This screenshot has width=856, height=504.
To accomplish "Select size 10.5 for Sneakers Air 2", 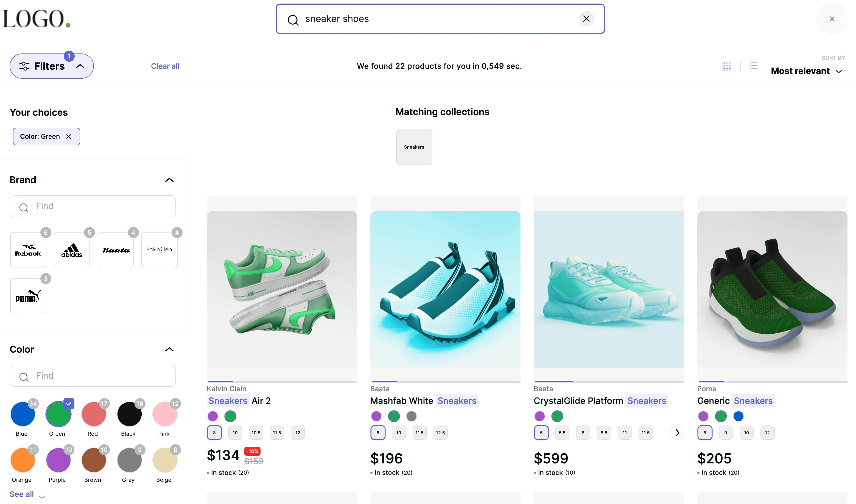I will (x=256, y=433).
